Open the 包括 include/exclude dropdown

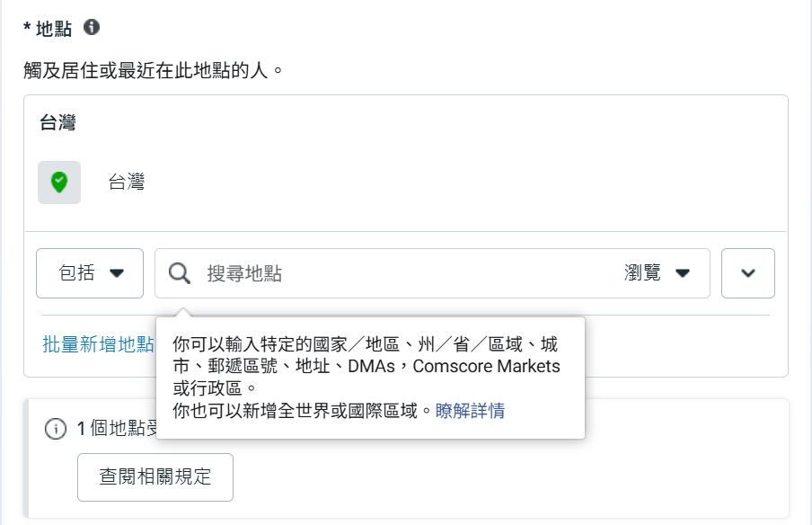90,273
